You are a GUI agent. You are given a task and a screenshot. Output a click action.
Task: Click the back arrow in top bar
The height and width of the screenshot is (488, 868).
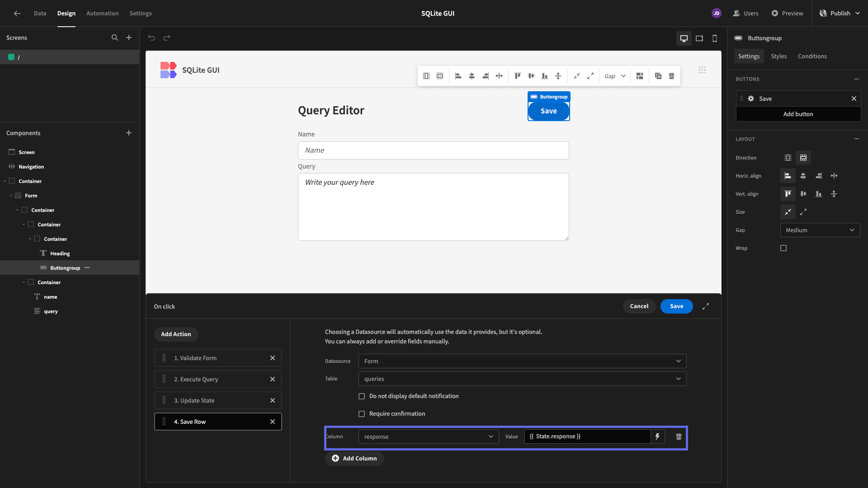pos(17,14)
